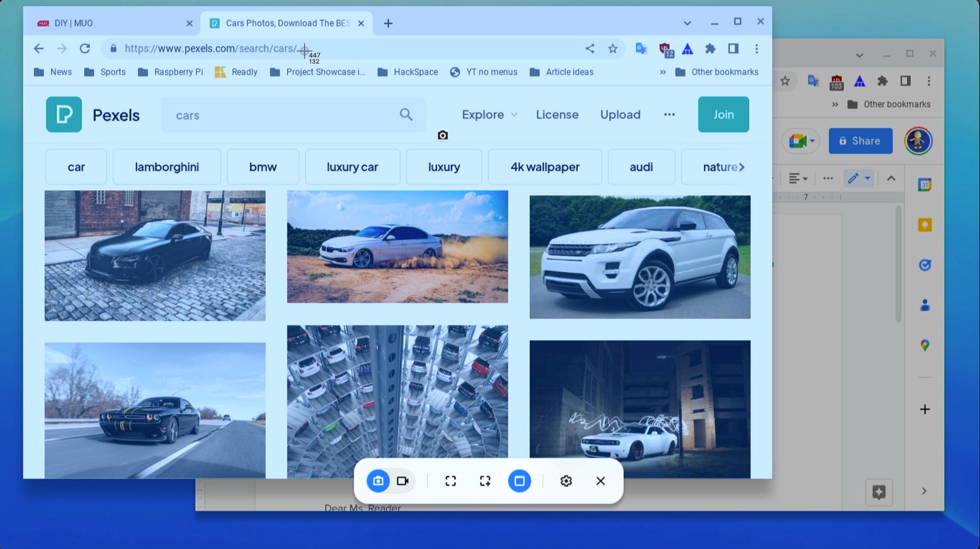This screenshot has width=980, height=549.
Task: Switch capture mode to video recording
Action: coord(403,481)
